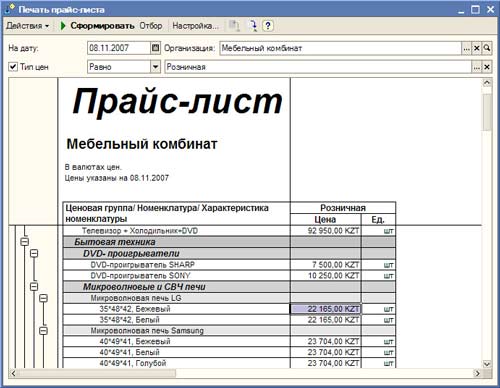Click the horizontal scrollbar left arrow

pyautogui.click(x=14, y=373)
